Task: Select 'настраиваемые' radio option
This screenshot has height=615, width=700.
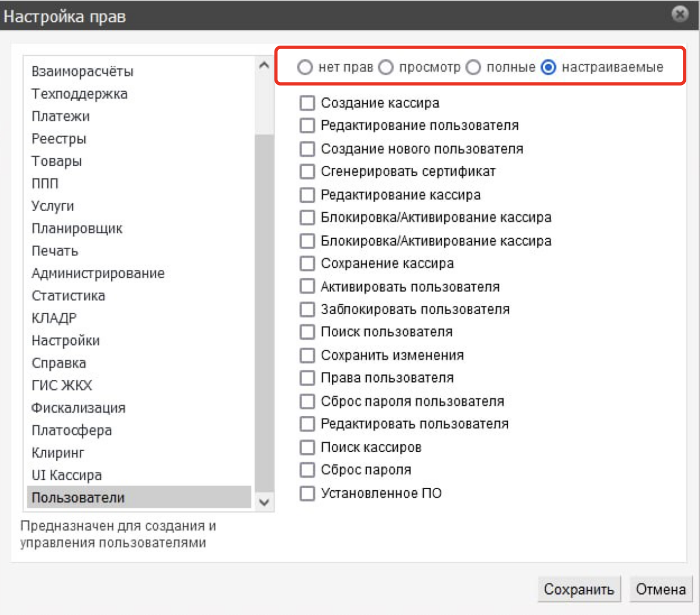Action: tap(548, 68)
